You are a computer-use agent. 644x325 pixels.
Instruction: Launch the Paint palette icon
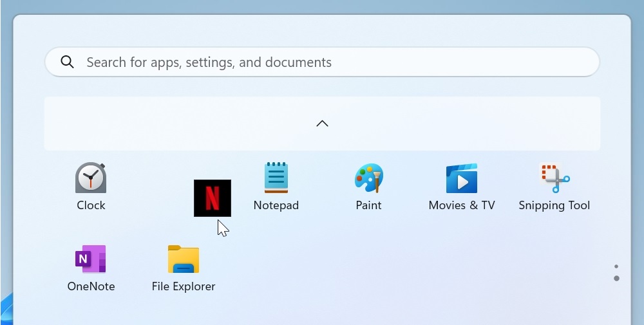[368, 178]
